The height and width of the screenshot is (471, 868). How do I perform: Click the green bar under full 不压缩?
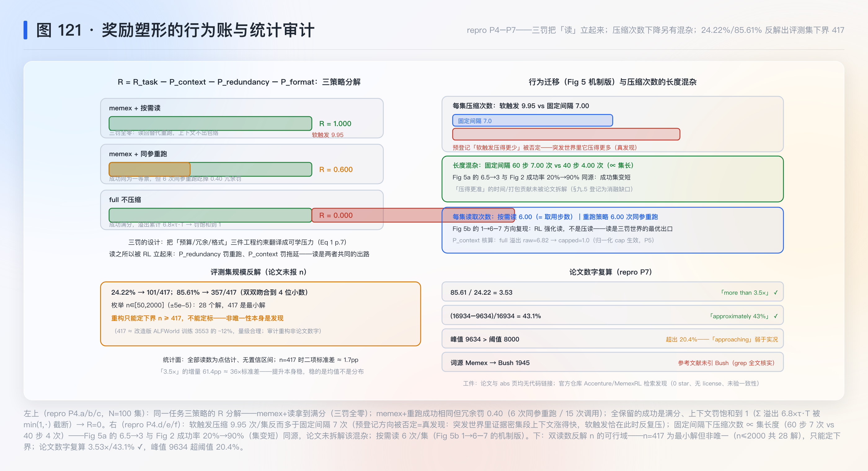point(210,215)
